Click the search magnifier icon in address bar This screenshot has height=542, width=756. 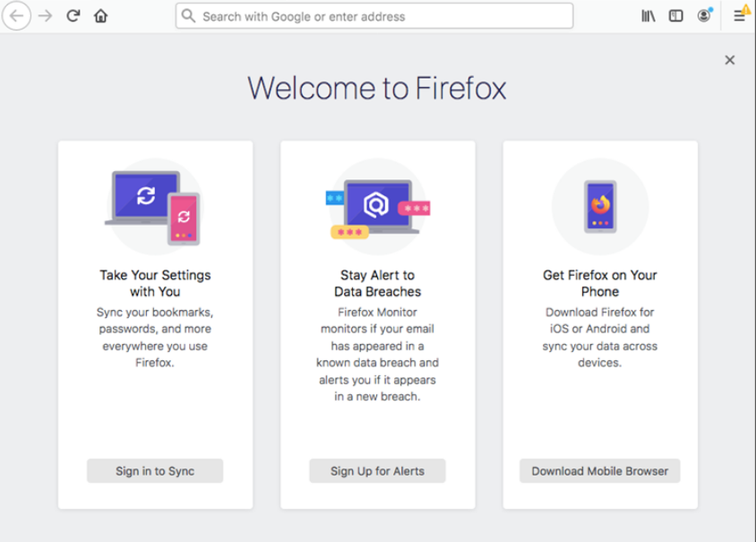point(188,16)
